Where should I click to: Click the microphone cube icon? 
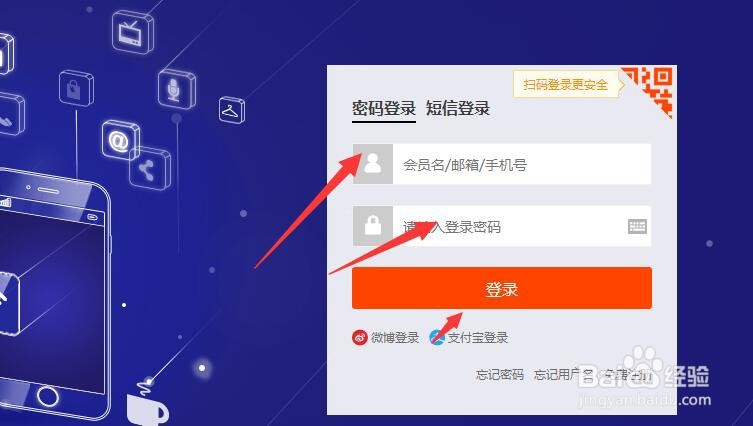(x=176, y=89)
